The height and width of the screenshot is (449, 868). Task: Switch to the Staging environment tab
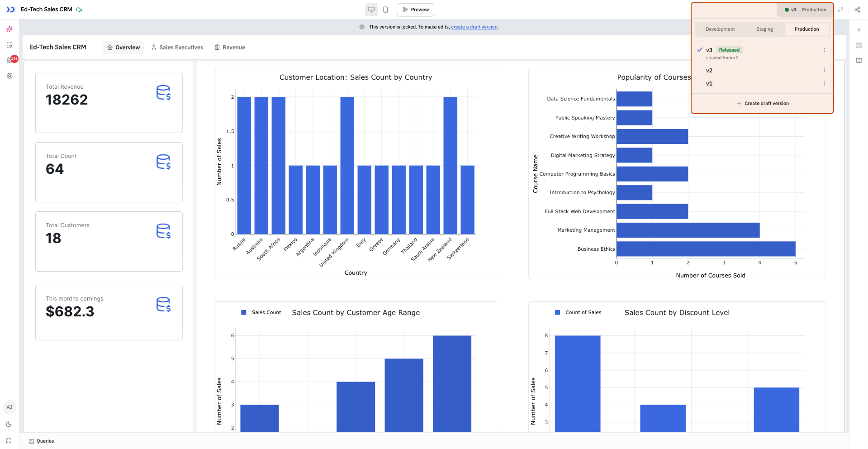pyautogui.click(x=764, y=29)
